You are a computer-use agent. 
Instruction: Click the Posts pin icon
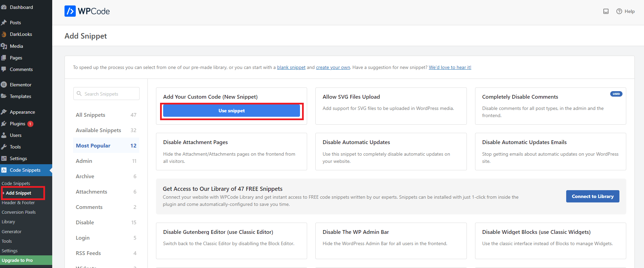4,23
